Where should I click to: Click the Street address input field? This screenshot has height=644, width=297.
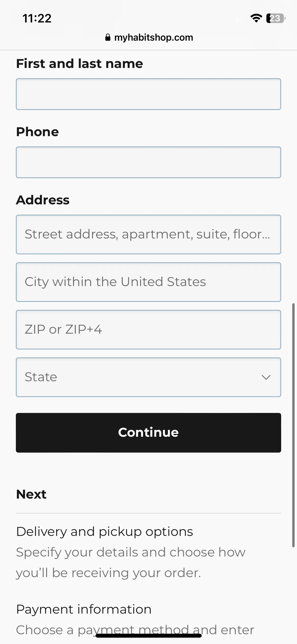coord(148,234)
